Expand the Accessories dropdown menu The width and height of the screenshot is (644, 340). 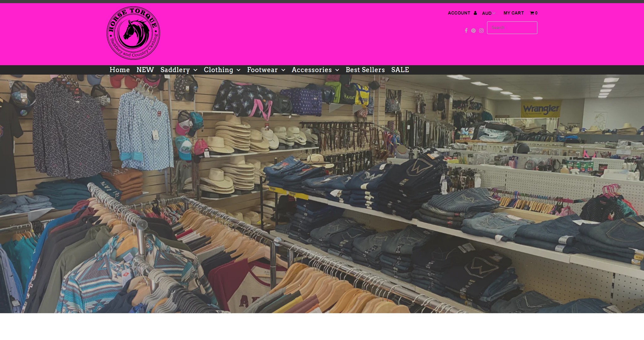pyautogui.click(x=315, y=70)
